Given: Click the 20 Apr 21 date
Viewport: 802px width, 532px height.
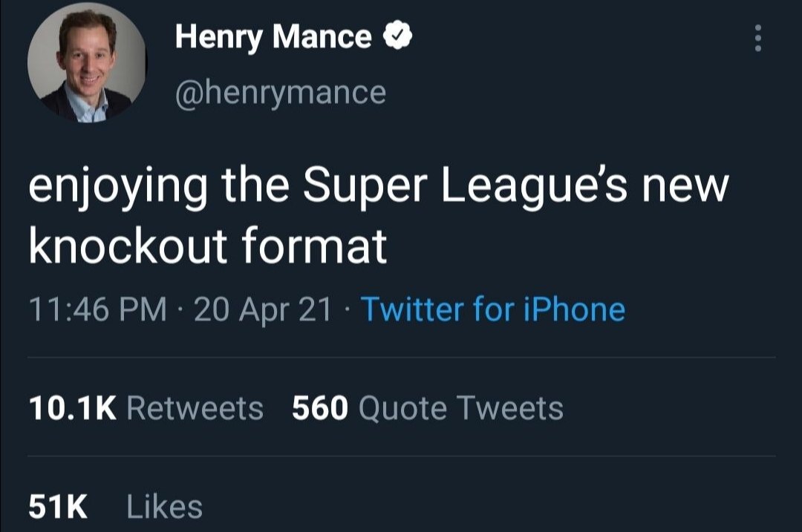Looking at the screenshot, I should coord(261,309).
